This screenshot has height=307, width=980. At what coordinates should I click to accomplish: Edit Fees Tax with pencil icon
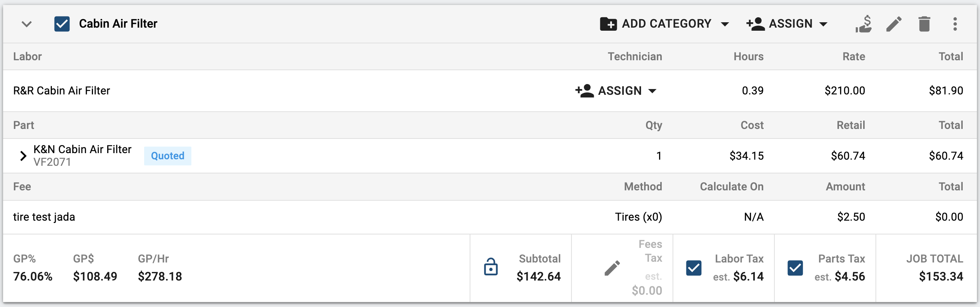click(612, 268)
